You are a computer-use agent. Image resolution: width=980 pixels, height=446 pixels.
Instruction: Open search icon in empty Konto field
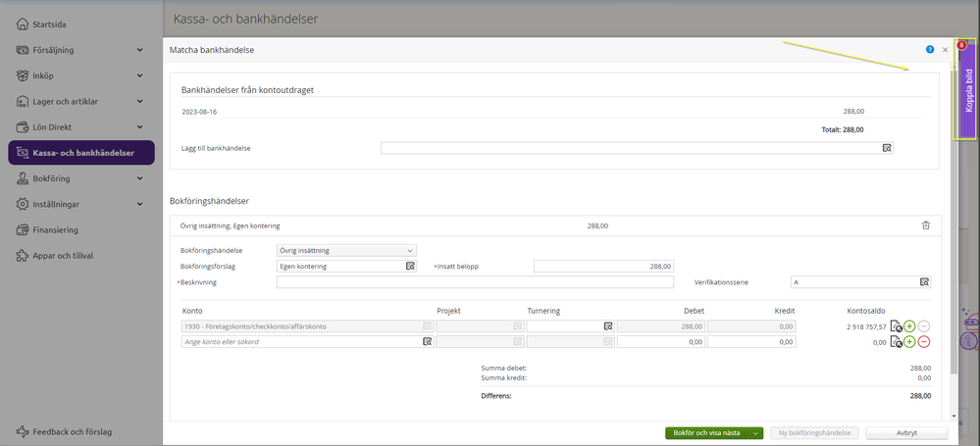point(427,342)
